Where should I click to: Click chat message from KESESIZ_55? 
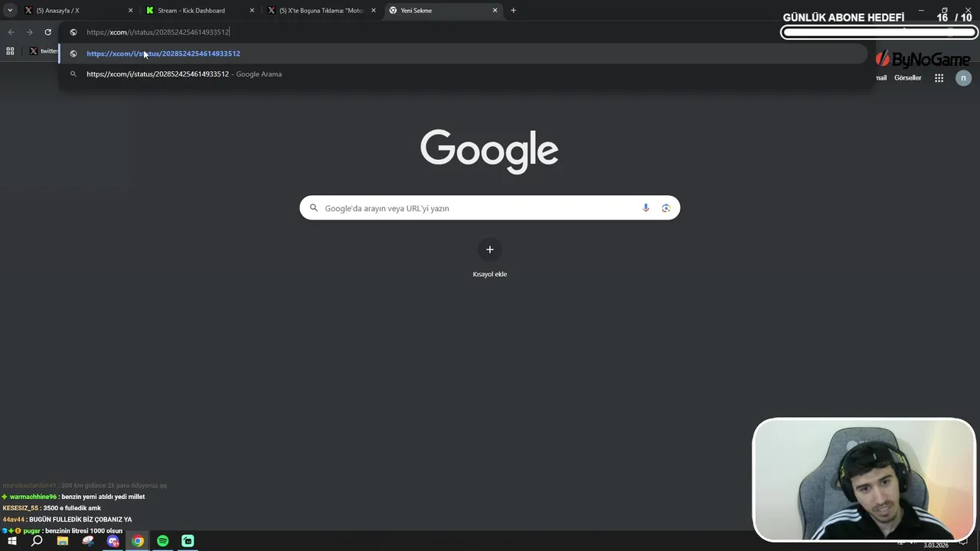(52, 508)
